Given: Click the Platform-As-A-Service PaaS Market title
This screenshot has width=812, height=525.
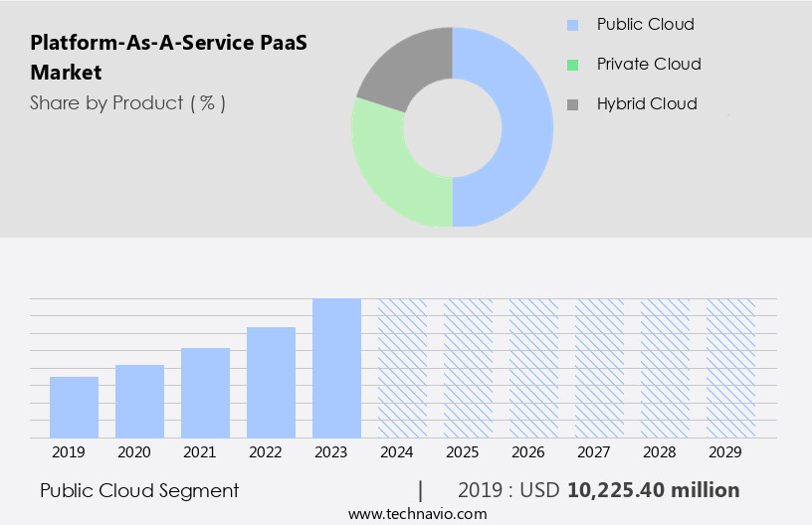Looking at the screenshot, I should click(115, 58).
